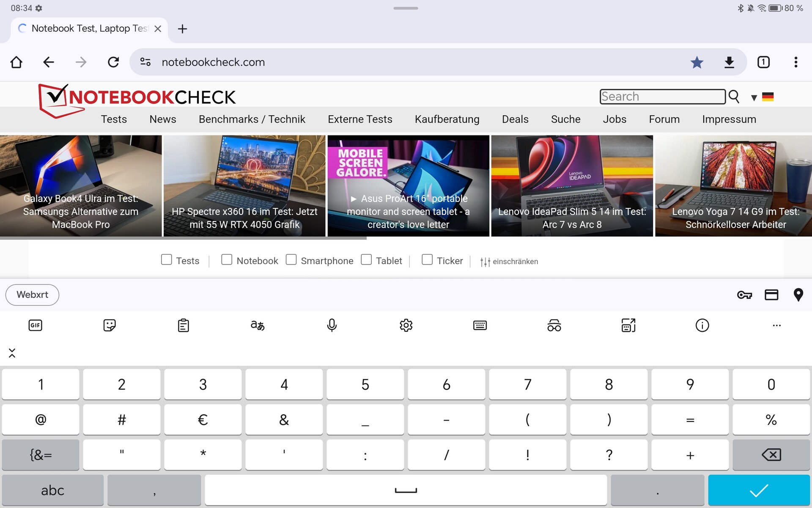
Task: Click the Notebookcheck search field
Action: [x=662, y=97]
